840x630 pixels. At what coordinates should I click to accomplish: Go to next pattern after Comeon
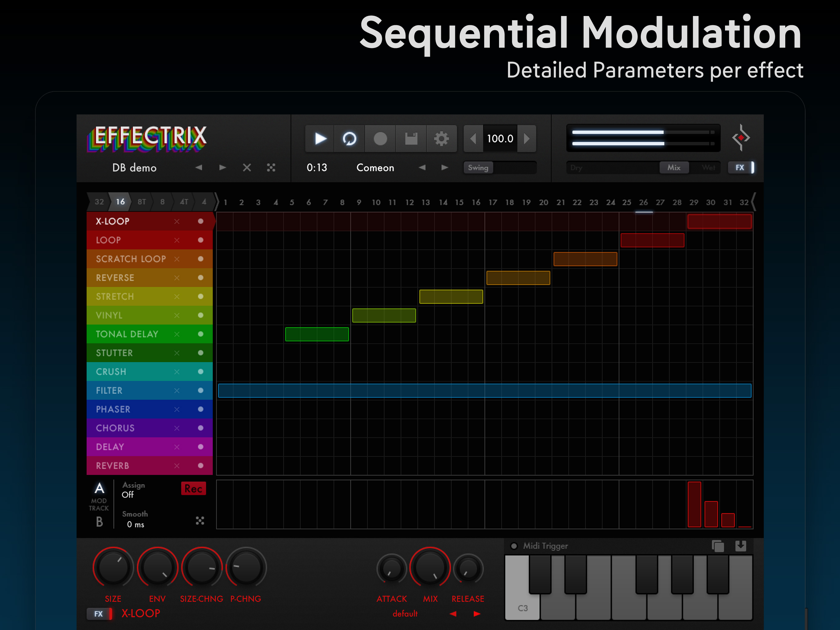click(x=444, y=168)
